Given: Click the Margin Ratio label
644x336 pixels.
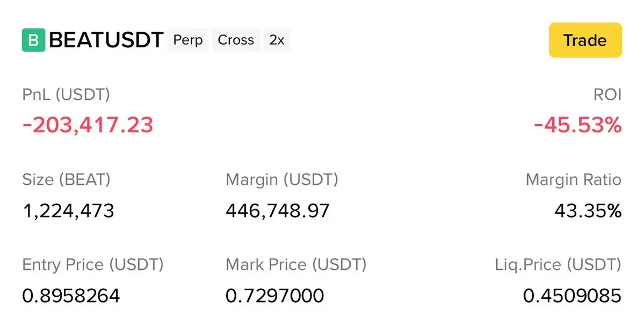Looking at the screenshot, I should point(573,180).
